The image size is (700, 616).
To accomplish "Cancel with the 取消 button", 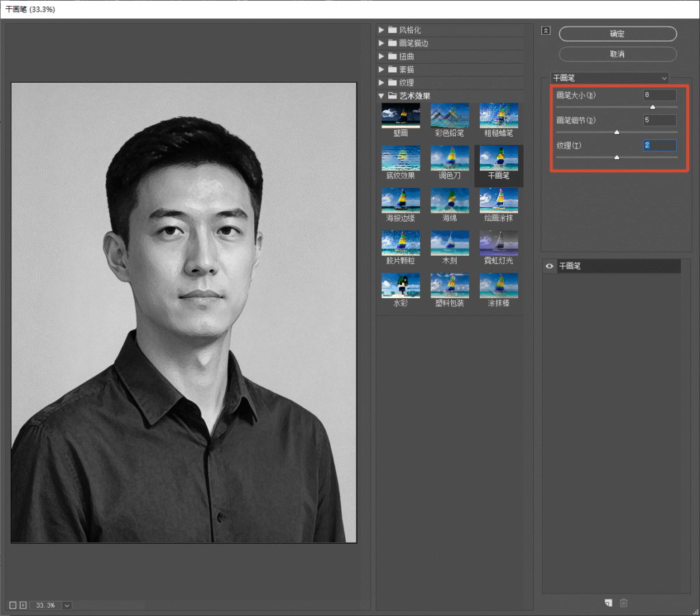I will [617, 54].
